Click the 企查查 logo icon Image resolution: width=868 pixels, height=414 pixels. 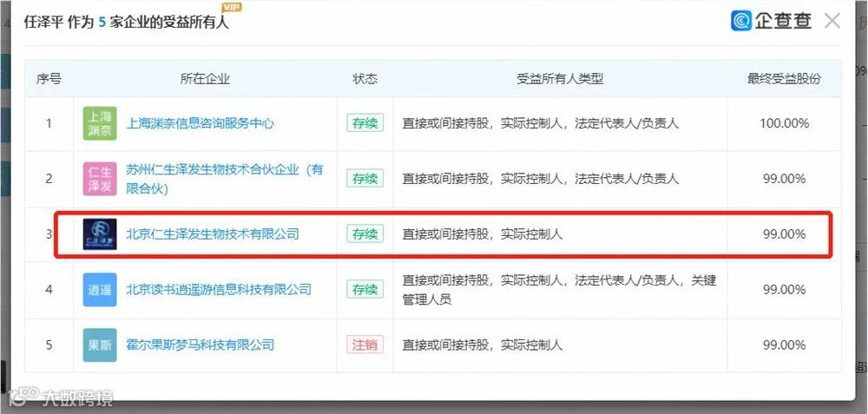tap(740, 21)
